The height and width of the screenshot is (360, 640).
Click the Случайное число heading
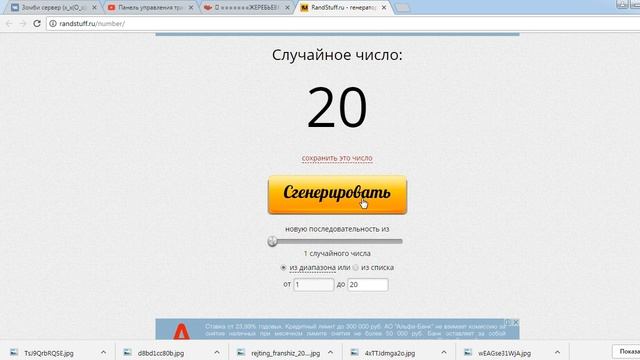(337, 55)
